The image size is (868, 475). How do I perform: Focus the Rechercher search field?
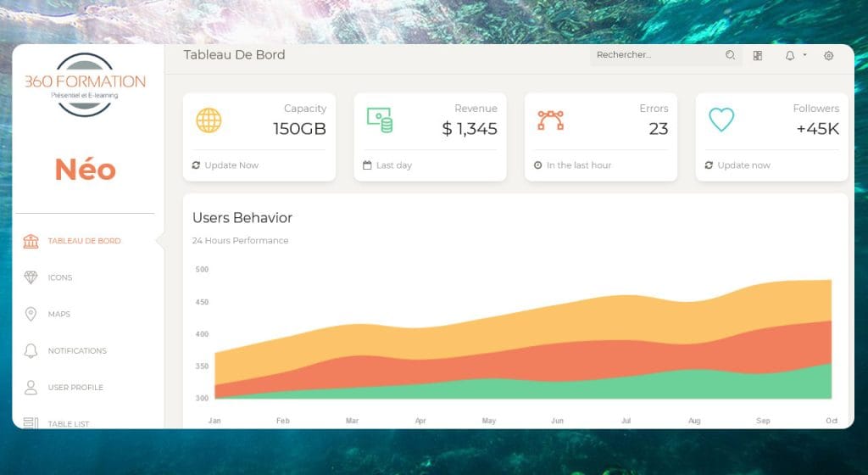(x=654, y=55)
